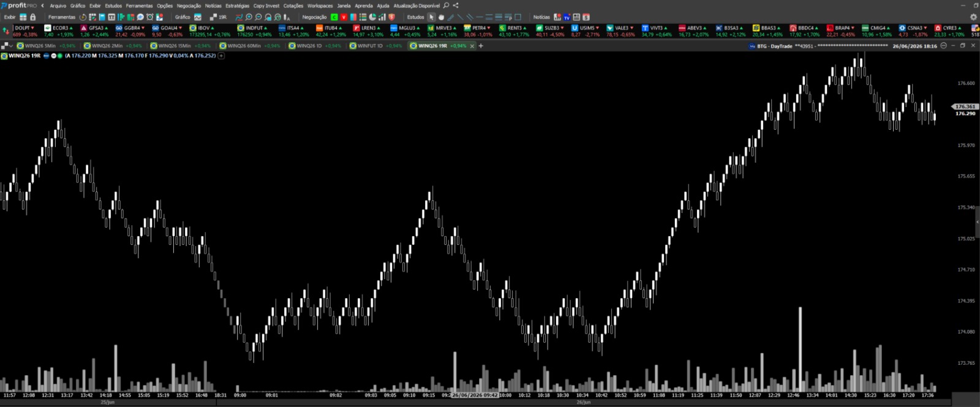Screen dimensions: 980x407
Task: Click the newspaper icon in Notícias toolbar
Action: pos(576,17)
